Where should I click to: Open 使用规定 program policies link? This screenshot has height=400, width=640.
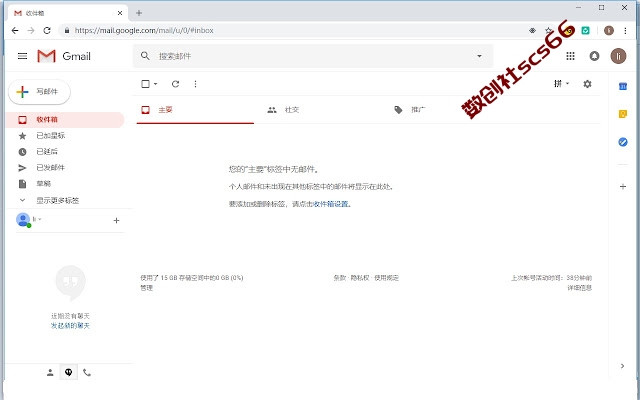click(x=386, y=278)
